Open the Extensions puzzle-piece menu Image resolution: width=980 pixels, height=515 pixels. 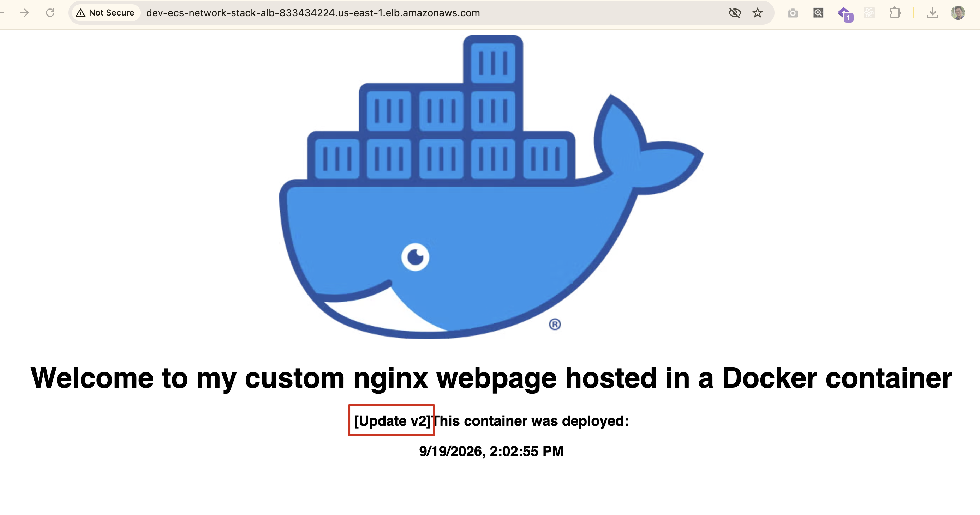(895, 13)
